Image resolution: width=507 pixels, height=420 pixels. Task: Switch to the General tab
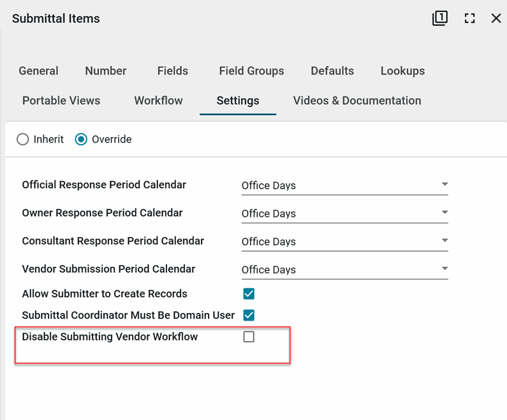click(x=38, y=71)
